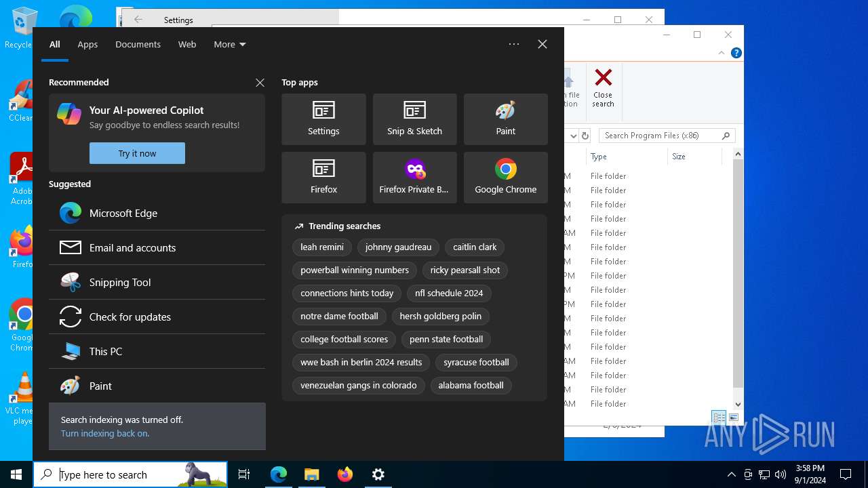Screen dimensions: 868x488
Task: Search connections hints today
Action: [x=347, y=293]
